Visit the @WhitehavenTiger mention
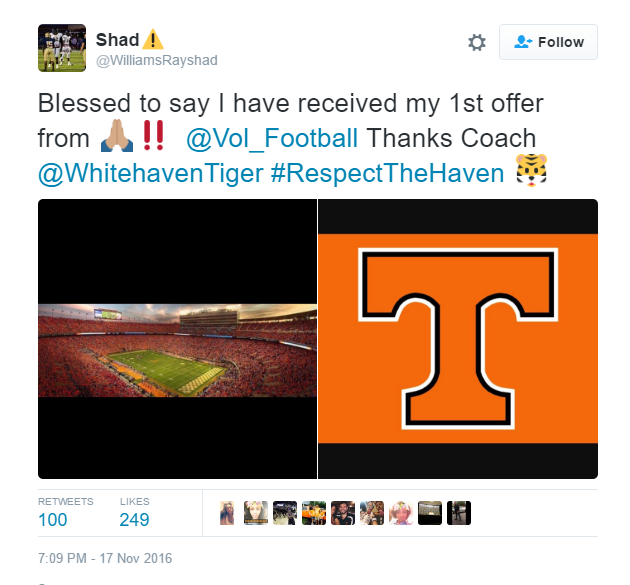Screen dimensions: 630x585 [x=151, y=174]
